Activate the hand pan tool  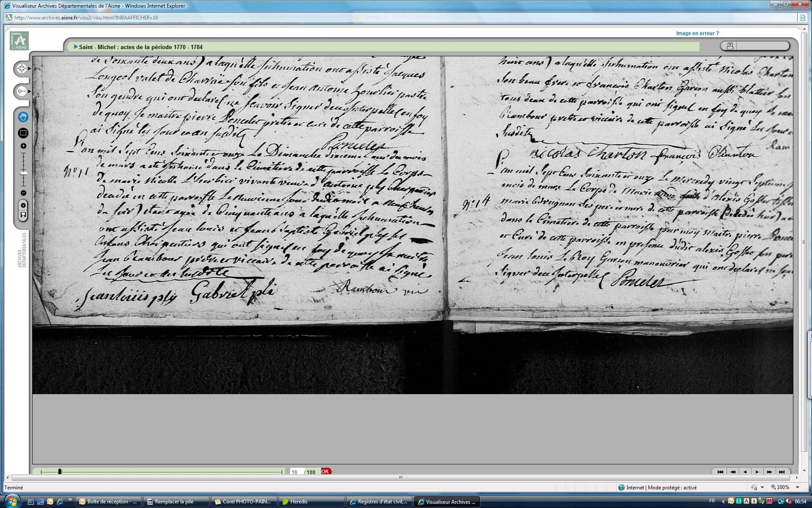tap(23, 116)
